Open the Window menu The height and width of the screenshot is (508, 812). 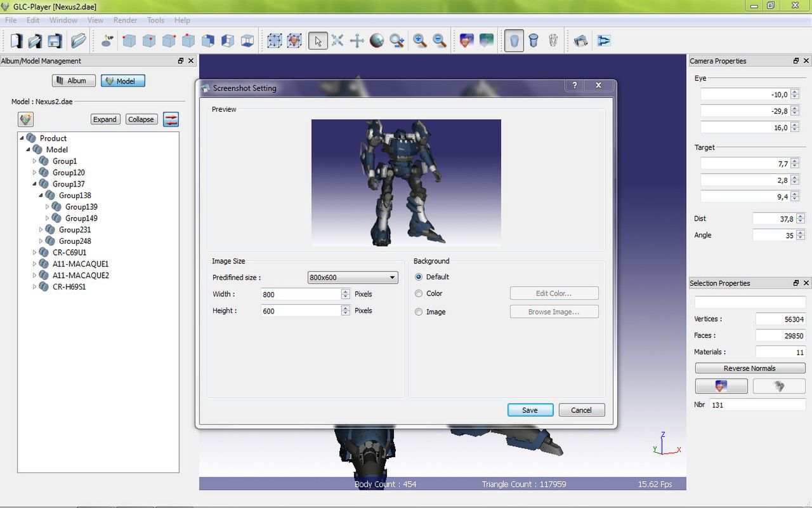click(x=63, y=20)
